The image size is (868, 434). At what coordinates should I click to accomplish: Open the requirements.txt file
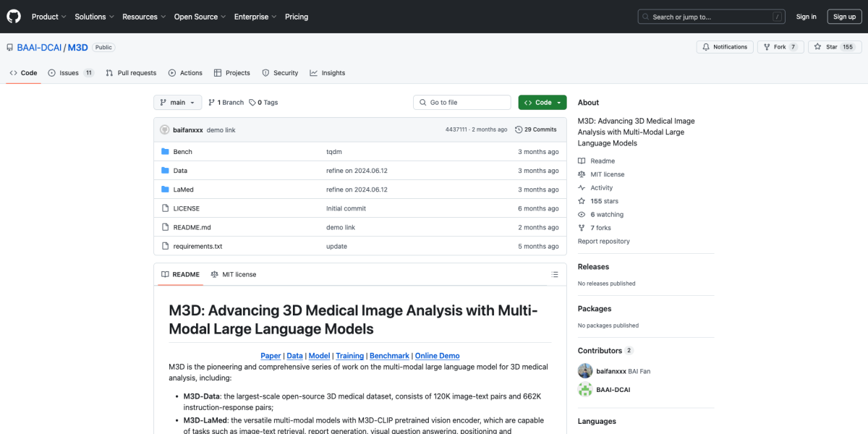197,247
